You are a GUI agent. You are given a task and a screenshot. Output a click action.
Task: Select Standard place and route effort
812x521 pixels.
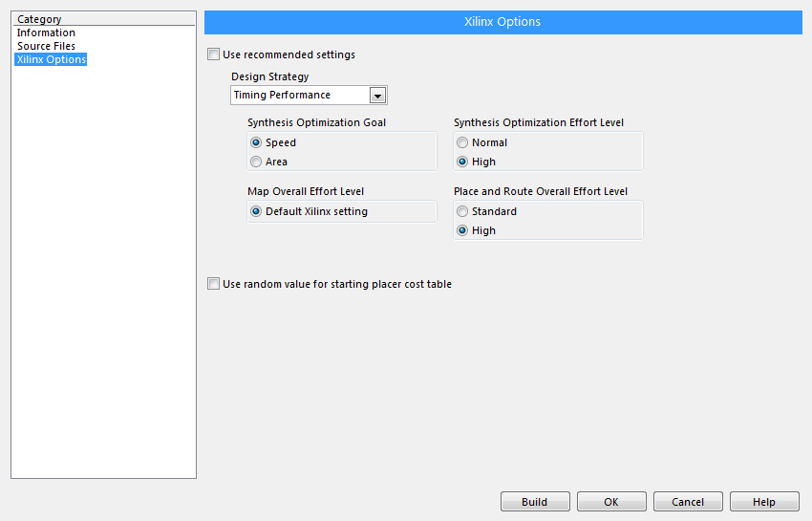click(x=462, y=211)
